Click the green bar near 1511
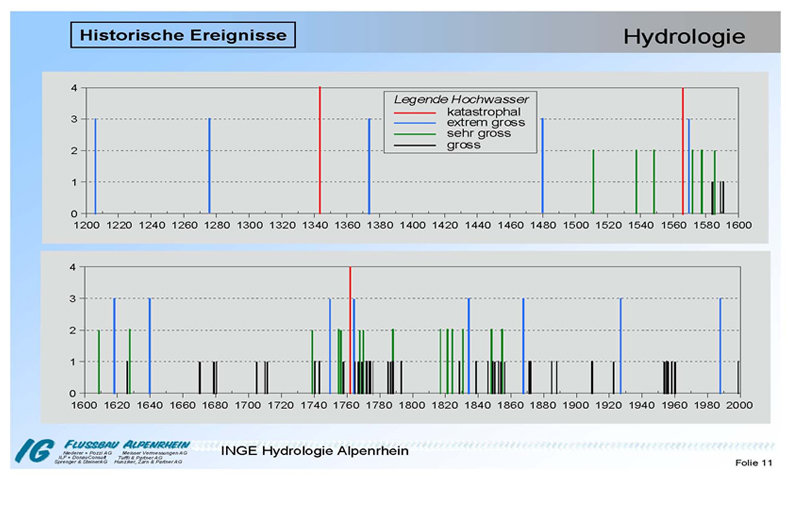 (593, 182)
